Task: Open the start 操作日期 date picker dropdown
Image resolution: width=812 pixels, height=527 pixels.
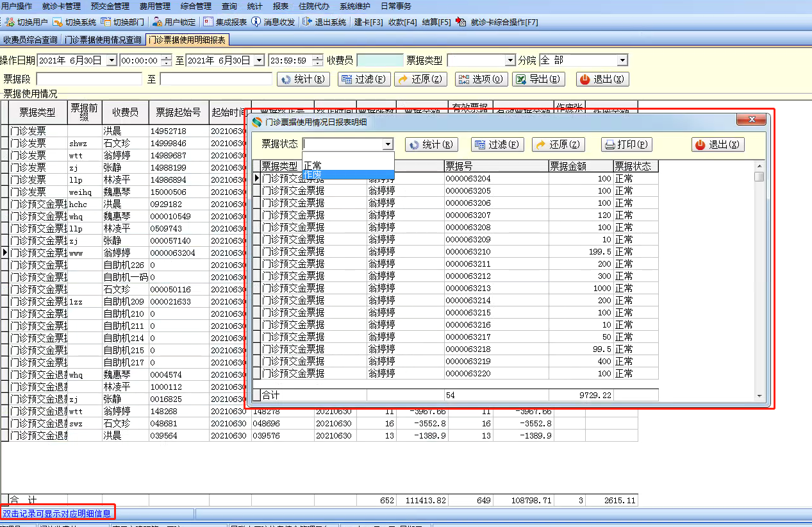Action: point(111,60)
